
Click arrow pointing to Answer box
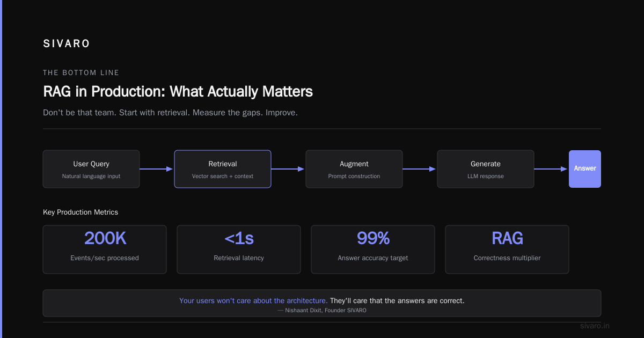tap(551, 169)
